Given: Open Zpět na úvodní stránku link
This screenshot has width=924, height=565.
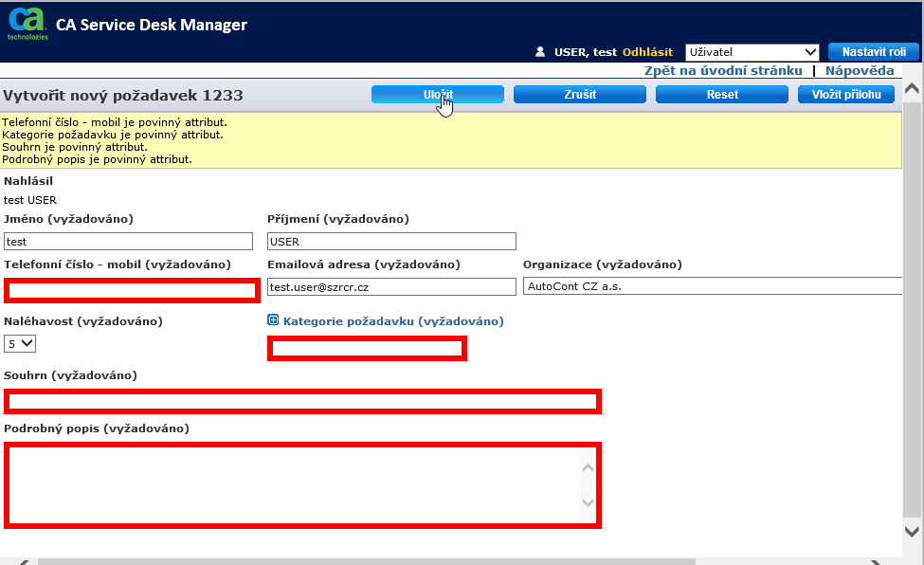Looking at the screenshot, I should tap(723, 71).
